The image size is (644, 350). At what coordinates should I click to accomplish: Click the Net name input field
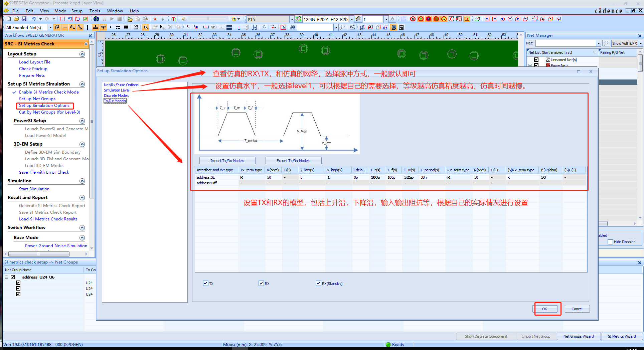point(566,43)
